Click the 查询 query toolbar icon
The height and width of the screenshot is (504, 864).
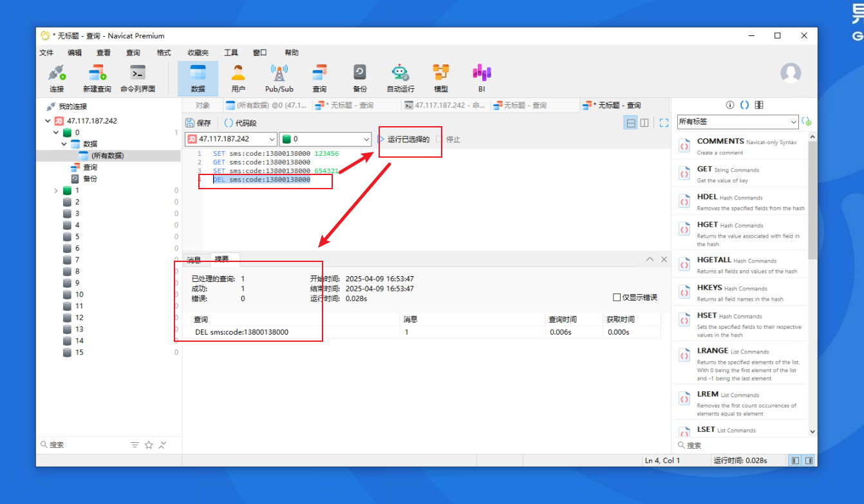pos(319,78)
